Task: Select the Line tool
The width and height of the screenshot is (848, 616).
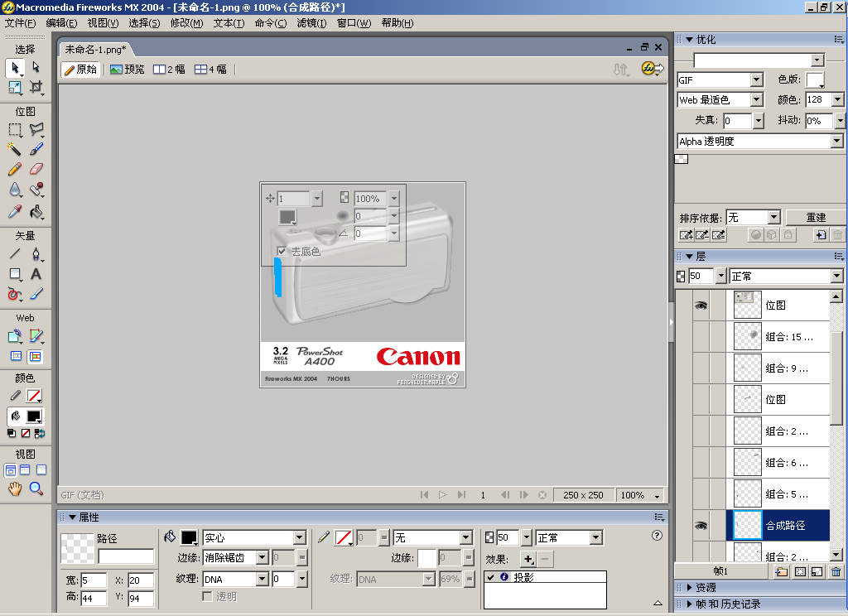Action: click(15, 253)
